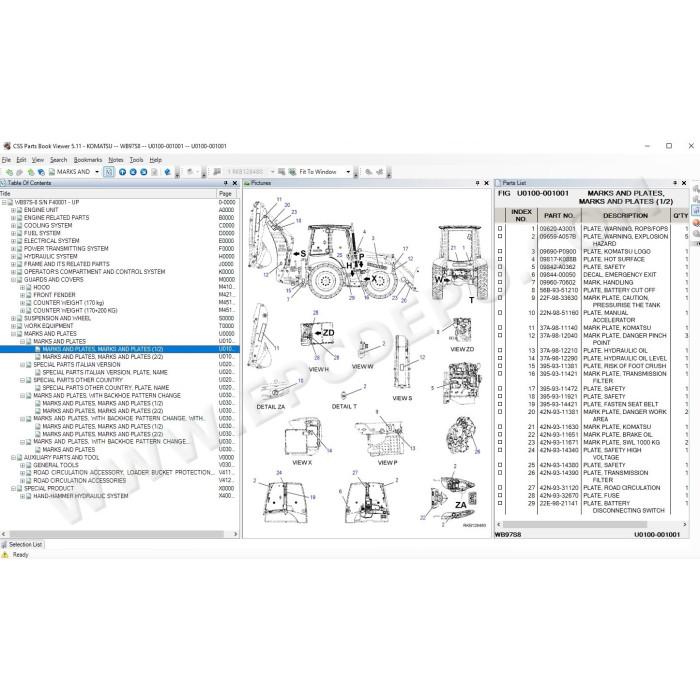
Task: Click part number 42N-93-31120
Action: [558, 488]
